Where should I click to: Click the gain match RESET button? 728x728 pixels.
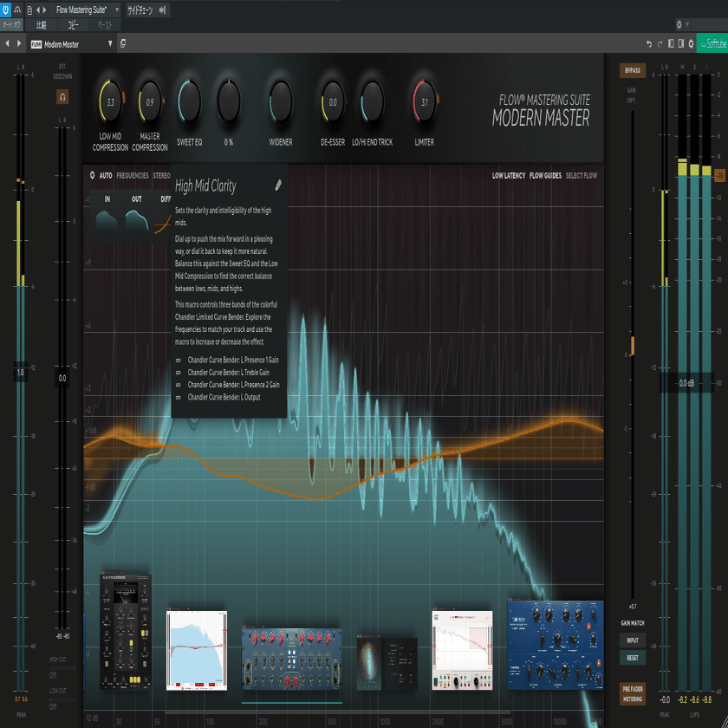click(633, 658)
